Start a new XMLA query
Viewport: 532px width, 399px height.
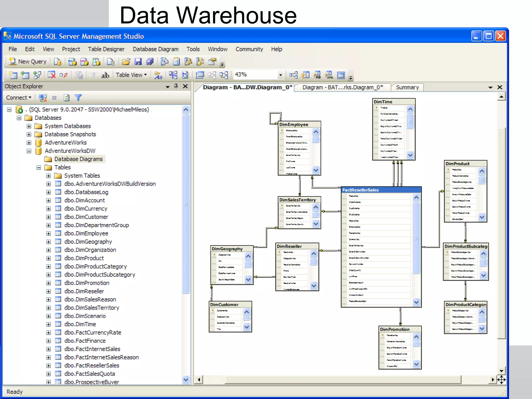96,62
